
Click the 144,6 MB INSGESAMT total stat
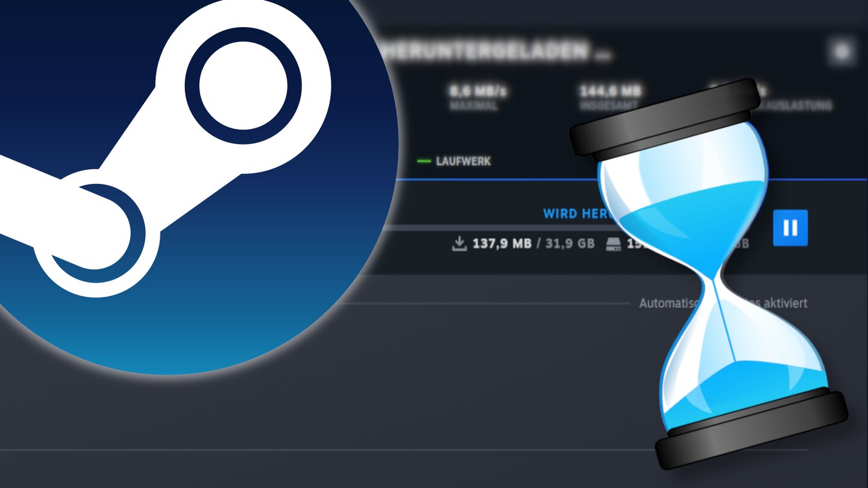610,97
